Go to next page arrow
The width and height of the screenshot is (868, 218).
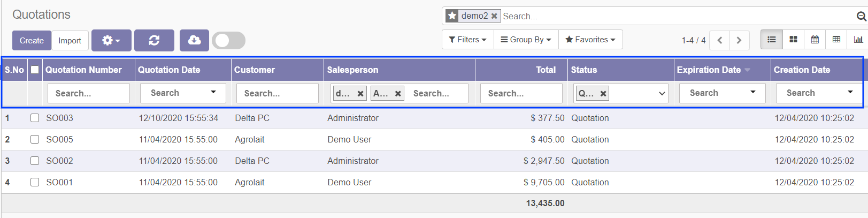[x=739, y=40]
